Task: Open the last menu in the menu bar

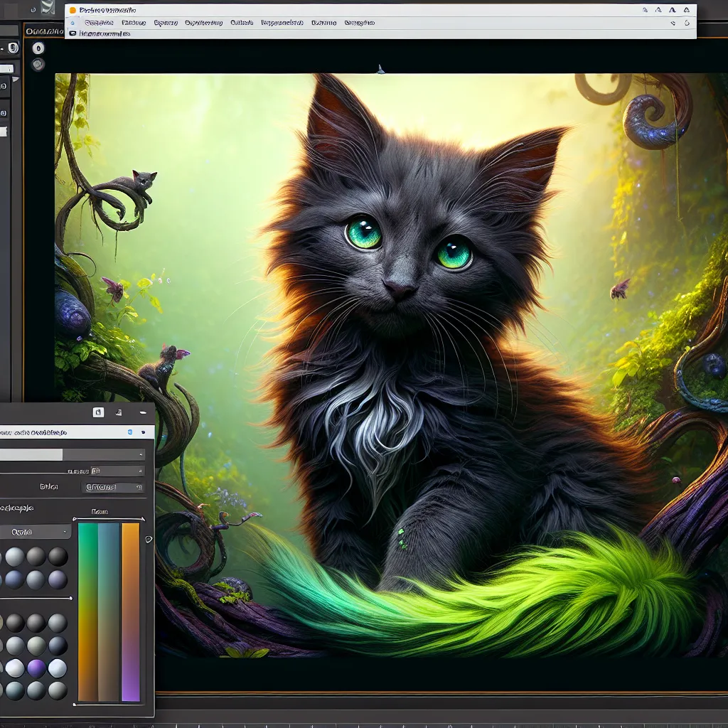Action: tap(359, 23)
